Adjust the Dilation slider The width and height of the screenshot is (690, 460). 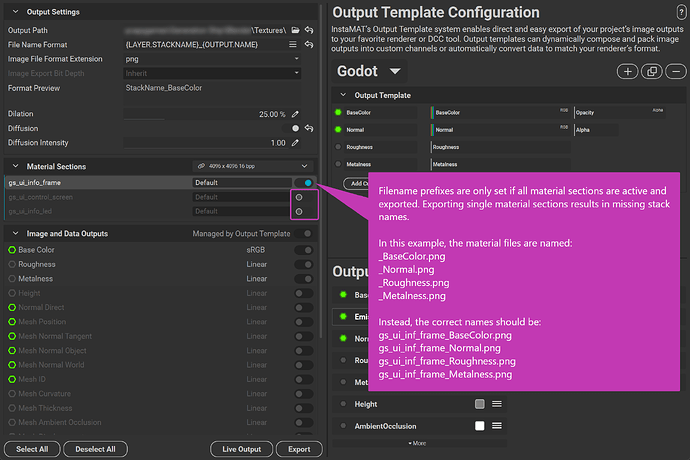coord(206,114)
